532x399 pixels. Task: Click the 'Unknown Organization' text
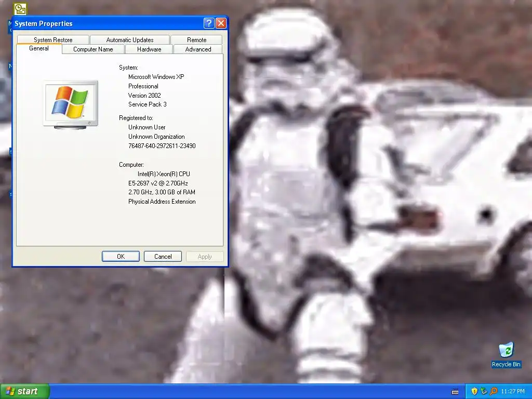pyautogui.click(x=156, y=137)
